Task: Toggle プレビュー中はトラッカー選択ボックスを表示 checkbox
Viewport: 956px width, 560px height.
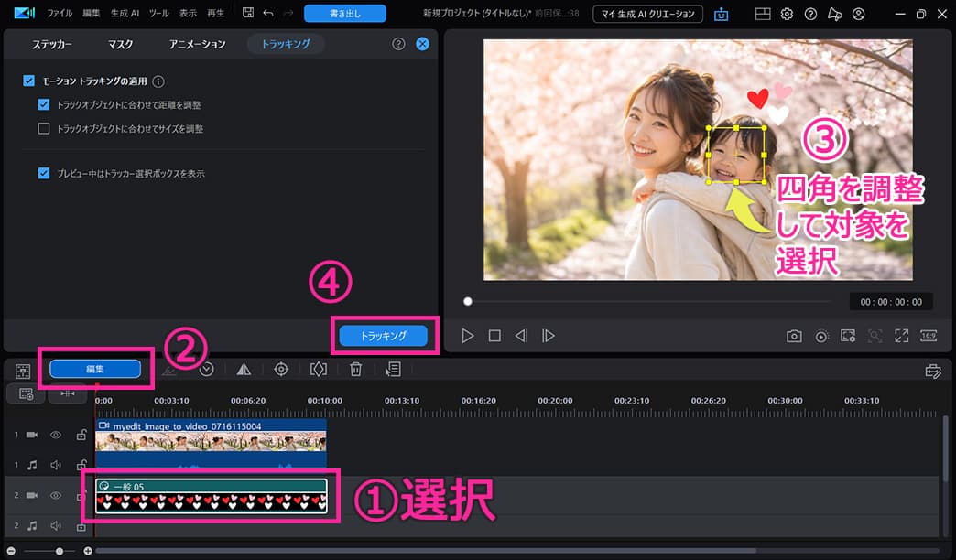Action: coord(44,173)
